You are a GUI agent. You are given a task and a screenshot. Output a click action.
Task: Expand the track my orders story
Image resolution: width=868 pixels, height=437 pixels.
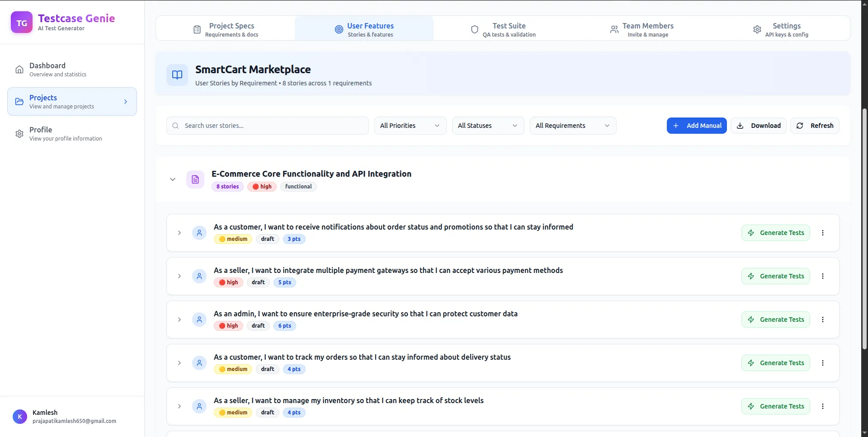179,363
